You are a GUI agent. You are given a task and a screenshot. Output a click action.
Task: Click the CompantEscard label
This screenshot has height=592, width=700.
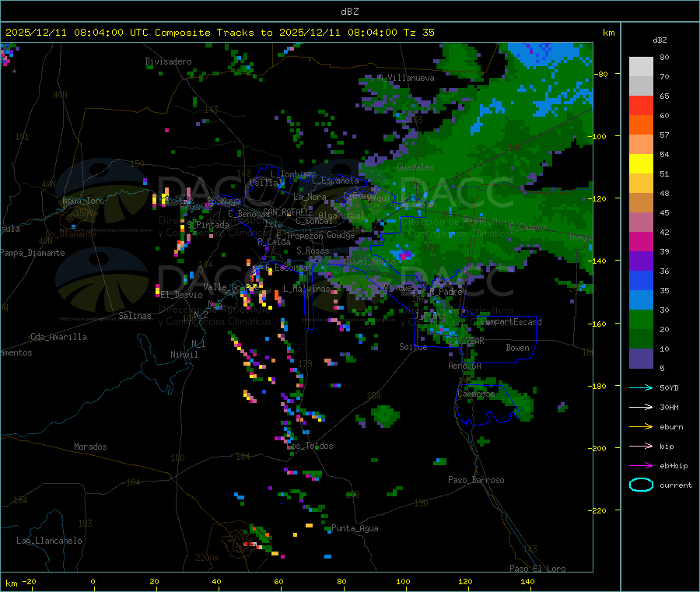click(511, 322)
